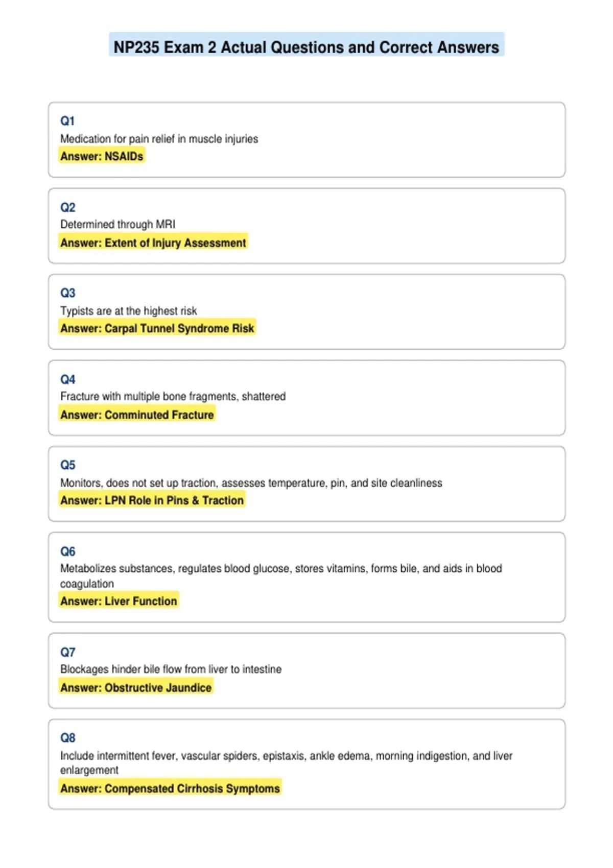The image size is (613, 868).
Task: Click the highlighted Obstructive Jaundice answer
Action: (x=136, y=688)
